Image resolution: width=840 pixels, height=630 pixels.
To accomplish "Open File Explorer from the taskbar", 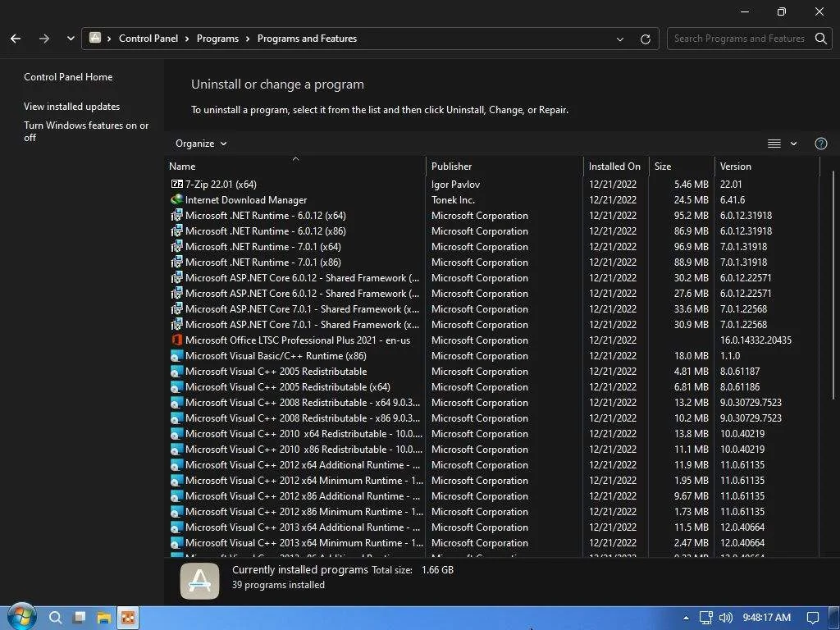I will click(103, 618).
